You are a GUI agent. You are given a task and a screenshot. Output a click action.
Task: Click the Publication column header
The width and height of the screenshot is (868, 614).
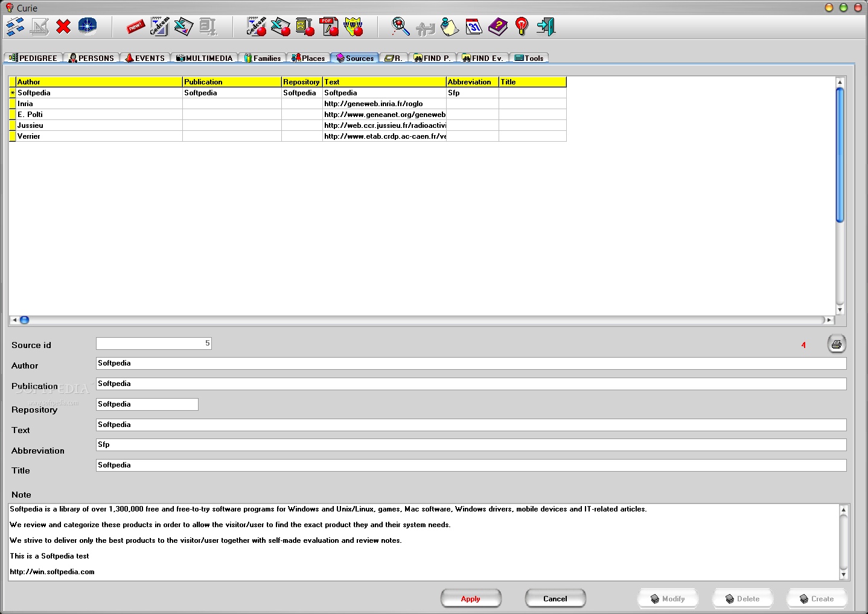point(232,81)
